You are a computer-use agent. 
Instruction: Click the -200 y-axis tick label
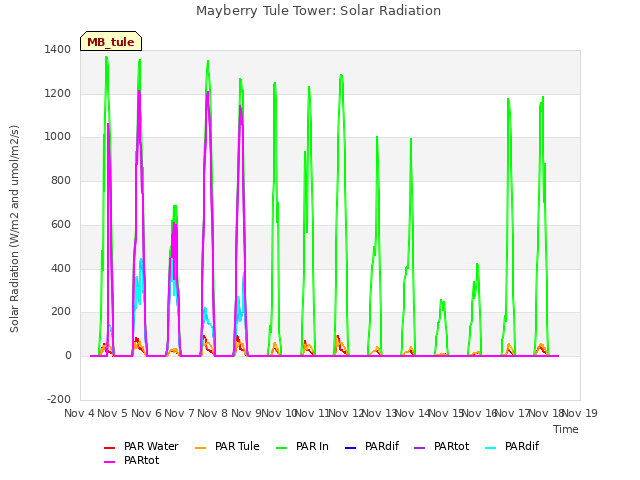[x=59, y=399]
